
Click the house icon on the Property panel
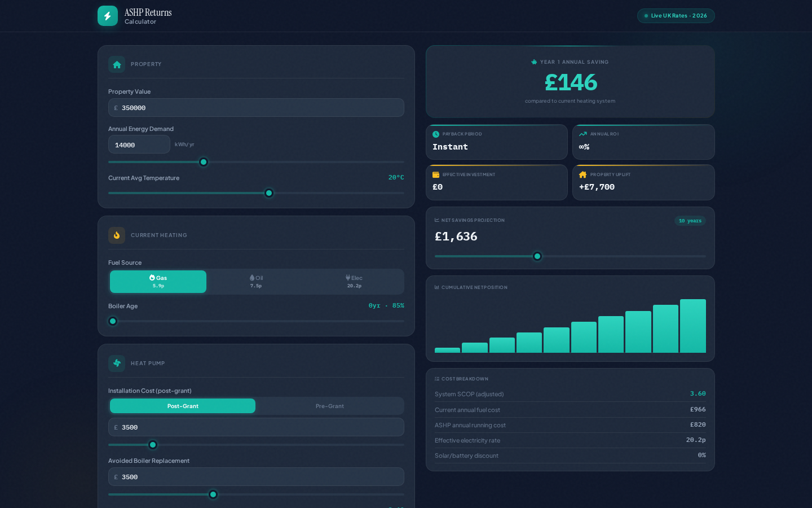click(117, 64)
